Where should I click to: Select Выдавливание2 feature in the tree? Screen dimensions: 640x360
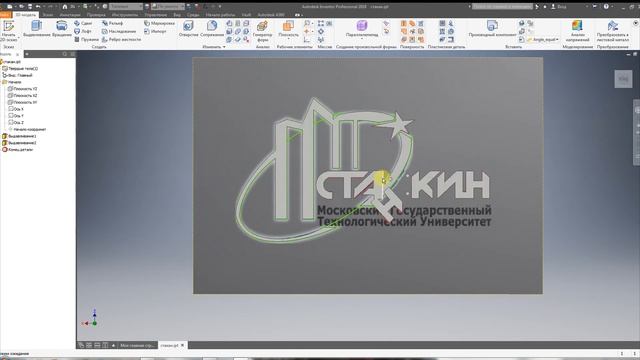tap(19, 143)
